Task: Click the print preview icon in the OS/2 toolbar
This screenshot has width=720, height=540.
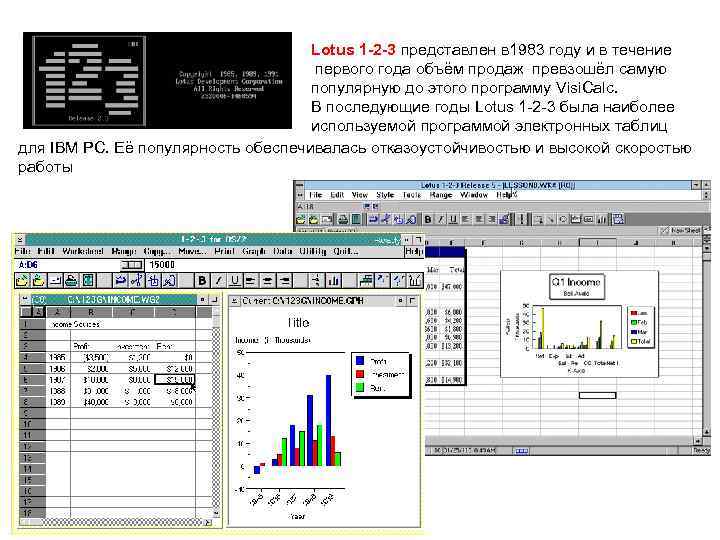Action: [x=88, y=280]
